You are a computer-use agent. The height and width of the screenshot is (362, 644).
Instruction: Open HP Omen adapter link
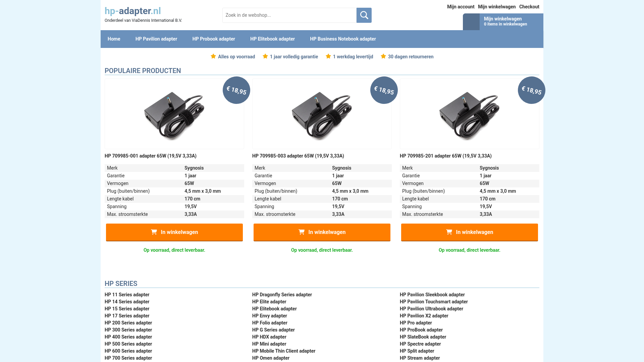pyautogui.click(x=271, y=358)
